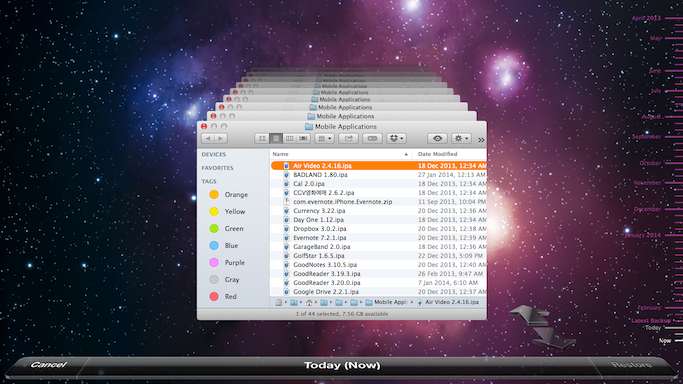
Task: Select GoodReader 3.19.3.ipa file
Action: point(379,274)
